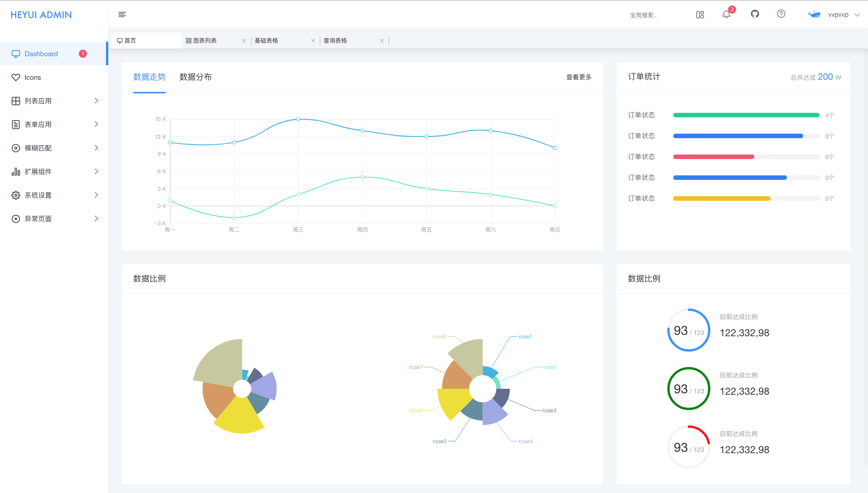Click the Dashboard monitor icon
The height and width of the screenshot is (493, 868).
click(x=16, y=54)
